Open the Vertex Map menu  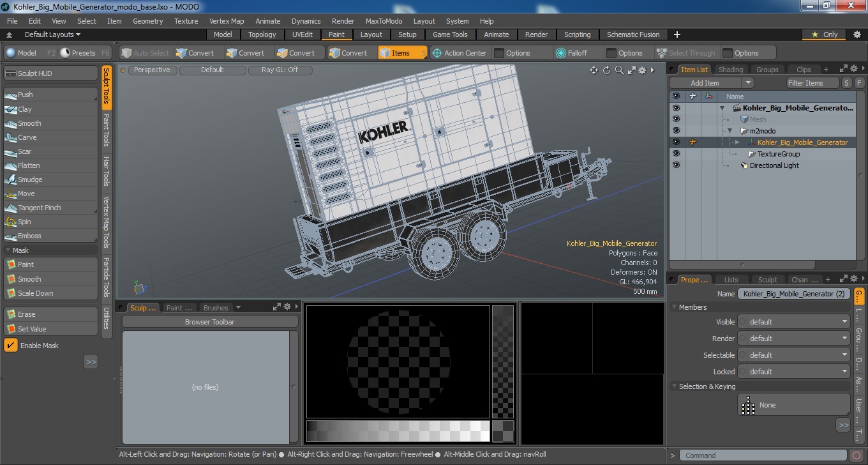(227, 21)
